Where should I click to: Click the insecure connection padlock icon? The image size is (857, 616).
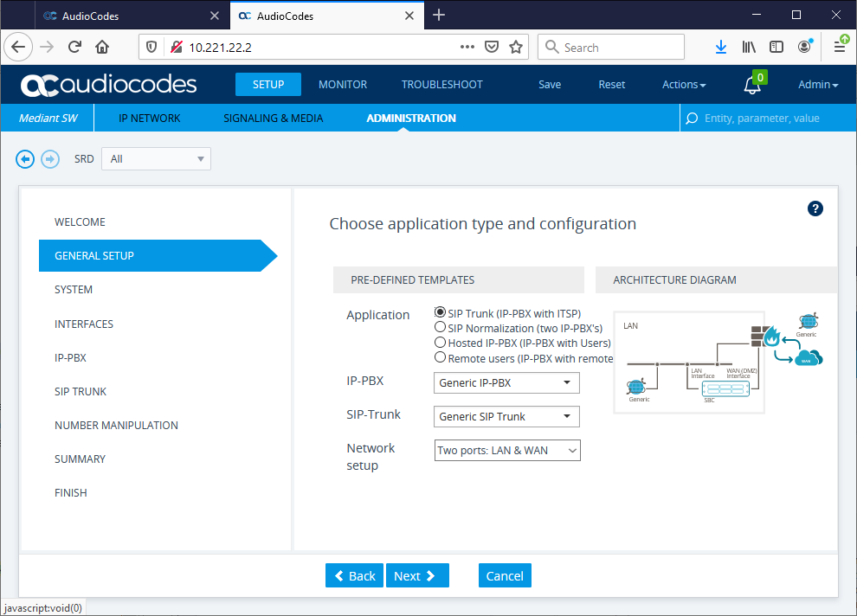click(x=176, y=47)
